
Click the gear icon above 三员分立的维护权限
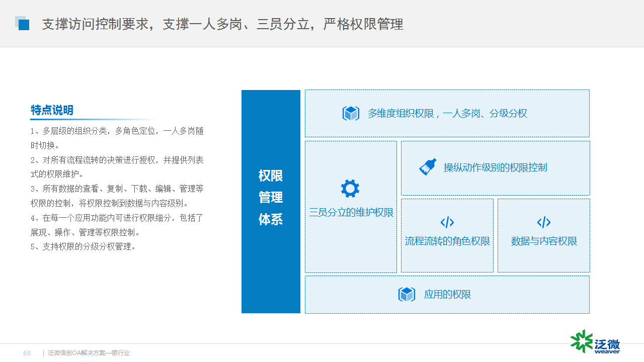pos(350,189)
